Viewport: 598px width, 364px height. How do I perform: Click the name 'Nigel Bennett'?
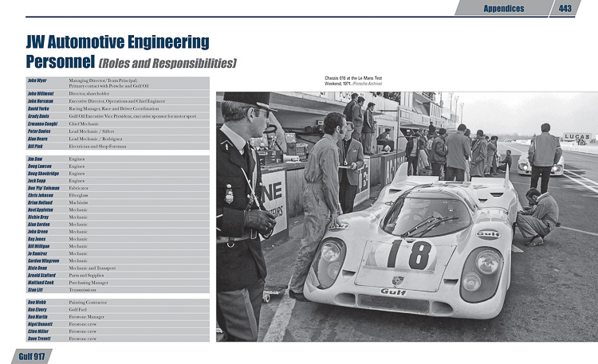[x=40, y=324]
